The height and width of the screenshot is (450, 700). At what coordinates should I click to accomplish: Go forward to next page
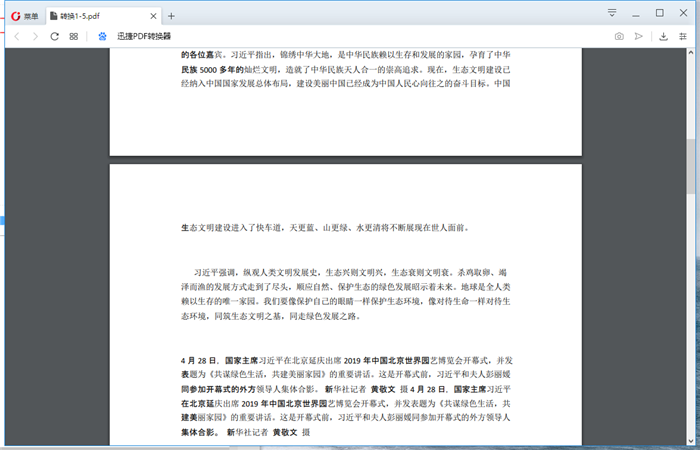click(36, 36)
